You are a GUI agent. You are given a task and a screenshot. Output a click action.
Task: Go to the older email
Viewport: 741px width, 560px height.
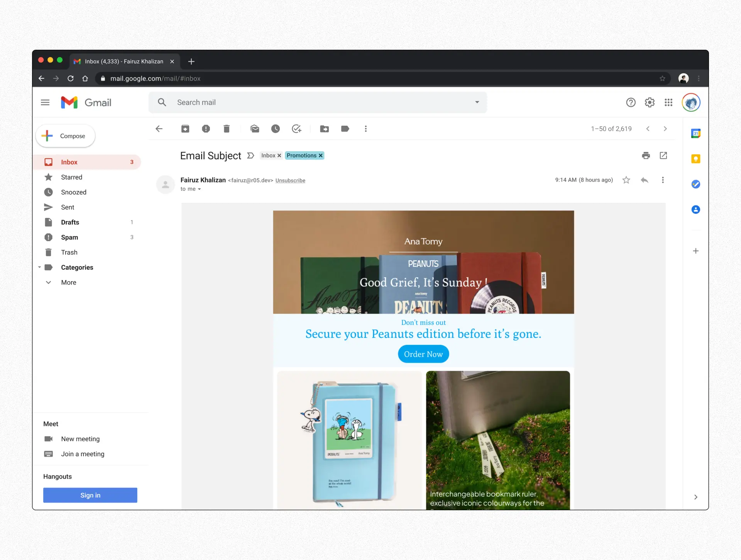665,129
